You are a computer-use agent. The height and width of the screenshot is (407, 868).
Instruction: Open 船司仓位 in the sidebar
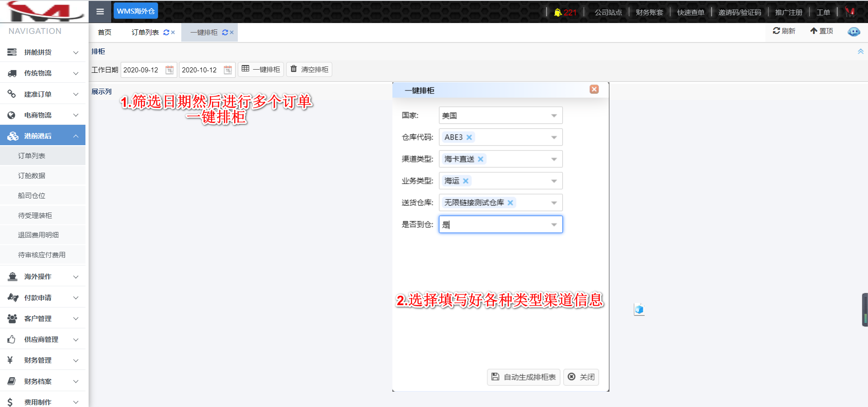click(x=42, y=195)
